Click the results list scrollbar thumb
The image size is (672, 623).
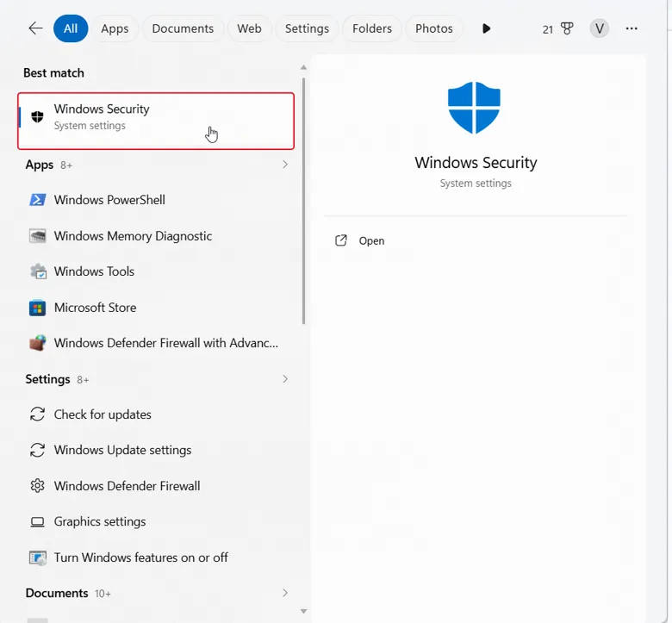pyautogui.click(x=303, y=201)
